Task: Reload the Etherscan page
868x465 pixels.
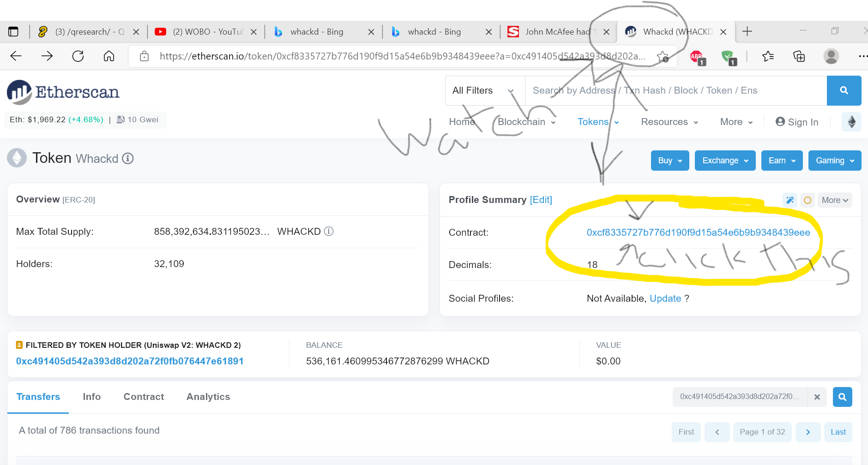Action: point(78,56)
